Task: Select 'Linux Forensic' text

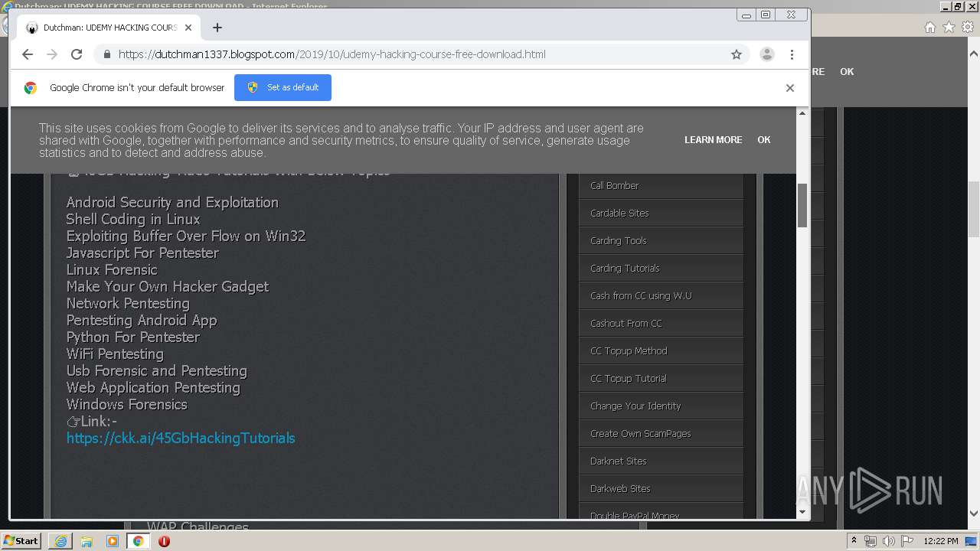Action: pos(112,270)
